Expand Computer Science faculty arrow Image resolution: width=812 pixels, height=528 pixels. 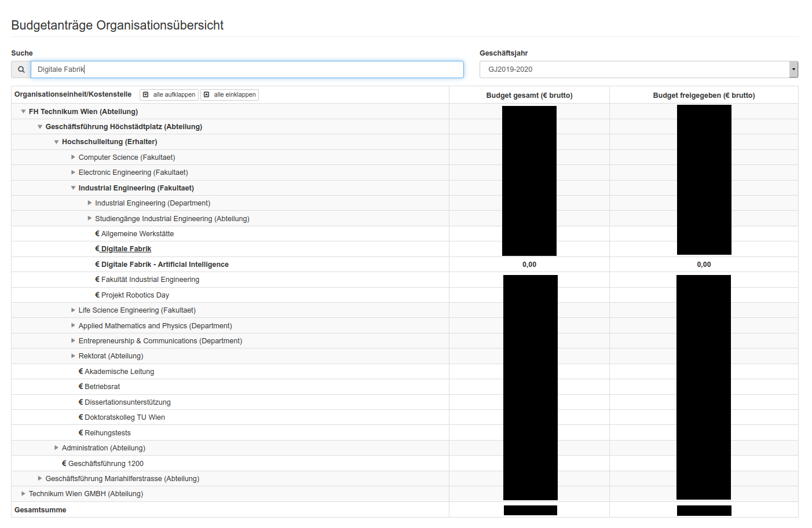click(73, 157)
